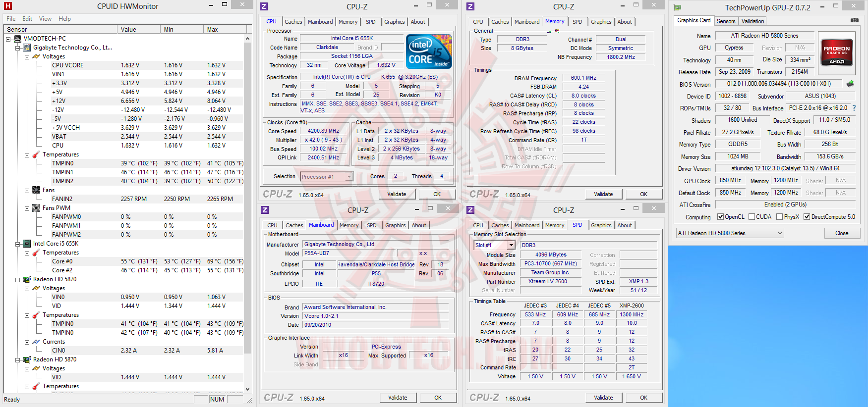
Task: Click the Voltages lightning icon above CPU VCORE
Action: point(36,56)
